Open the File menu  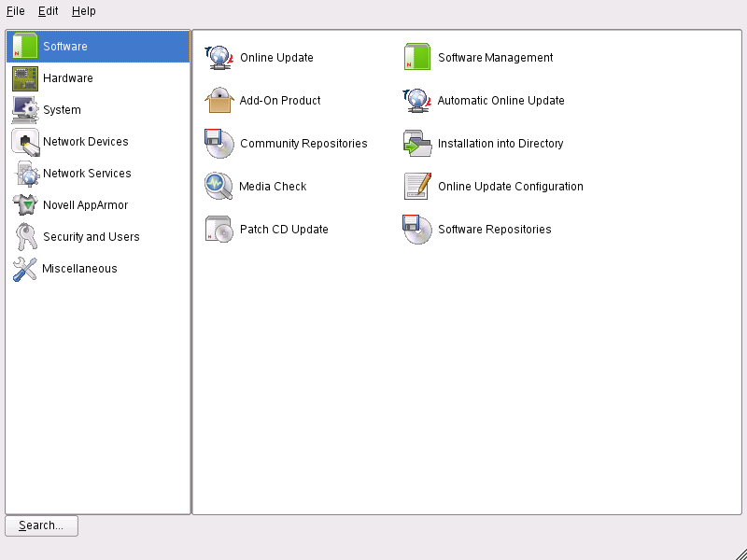pyautogui.click(x=15, y=10)
